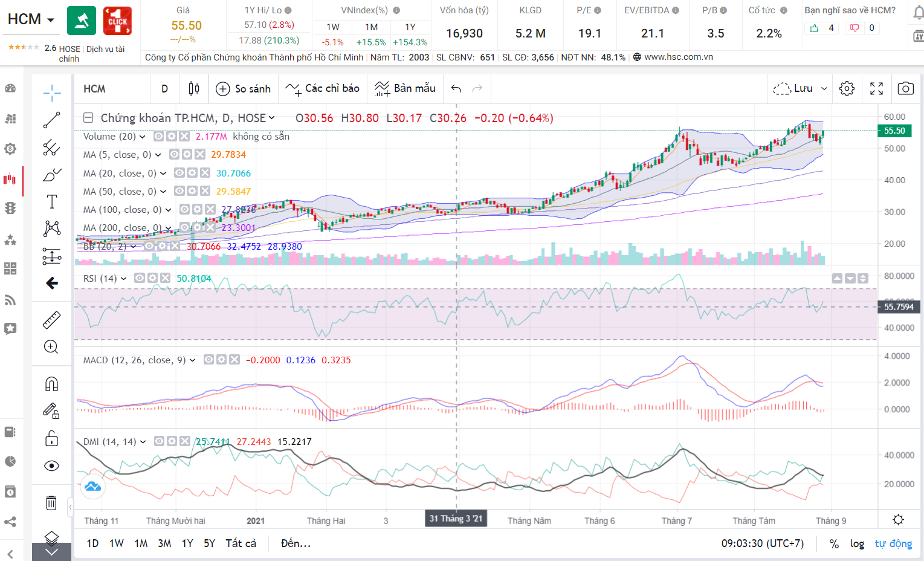Viewport: 924px width, 561px height.
Task: Click the trash can remove-drawings icon
Action: coord(51,502)
